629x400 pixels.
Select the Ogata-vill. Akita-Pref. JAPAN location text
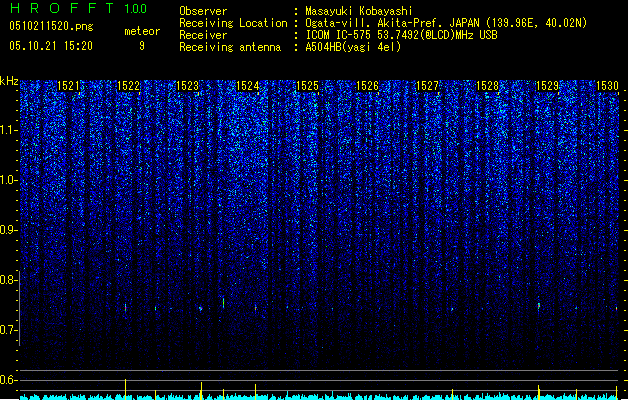tap(446, 23)
